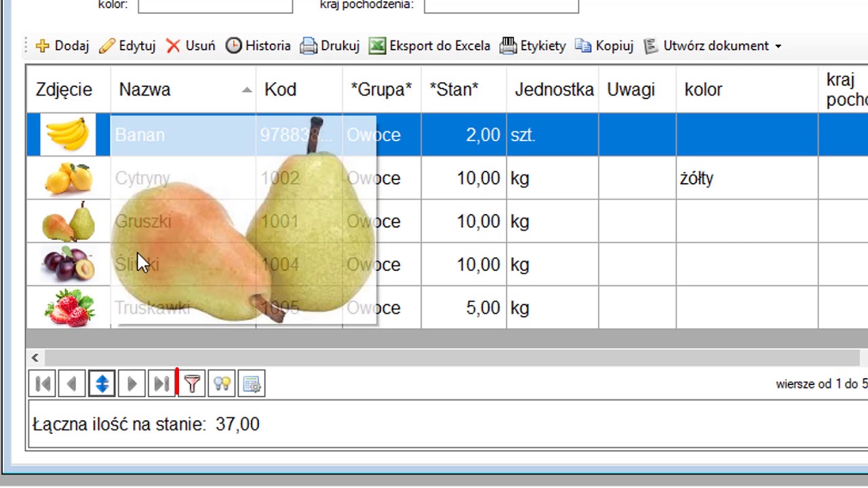The height and width of the screenshot is (488, 868).
Task: Click the Edytuj pencil icon
Action: pos(106,46)
